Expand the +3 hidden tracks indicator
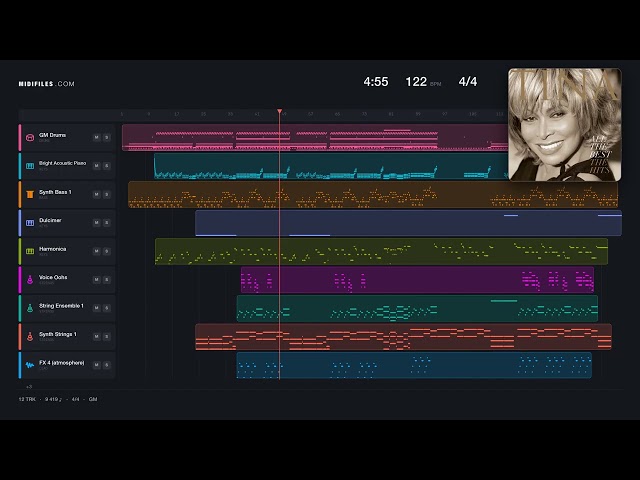The height and width of the screenshot is (480, 640). [29, 387]
